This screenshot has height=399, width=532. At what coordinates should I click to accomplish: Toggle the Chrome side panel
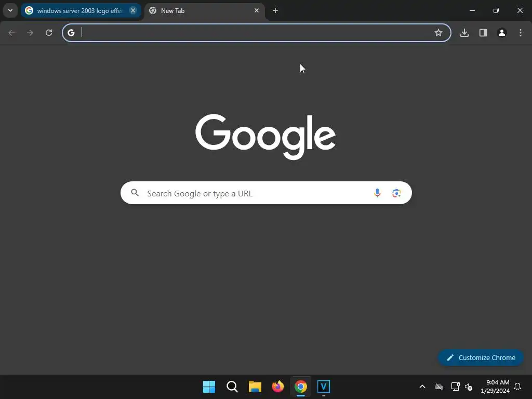tap(483, 33)
